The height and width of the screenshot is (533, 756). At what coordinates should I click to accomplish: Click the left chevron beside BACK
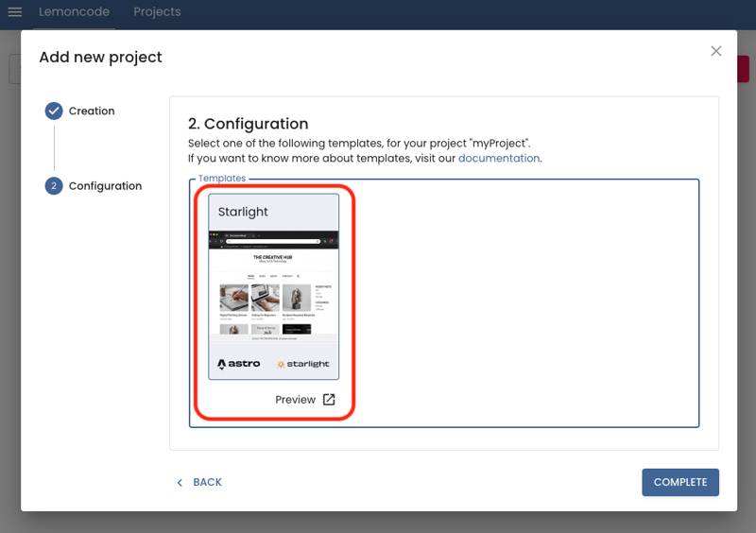pos(180,483)
